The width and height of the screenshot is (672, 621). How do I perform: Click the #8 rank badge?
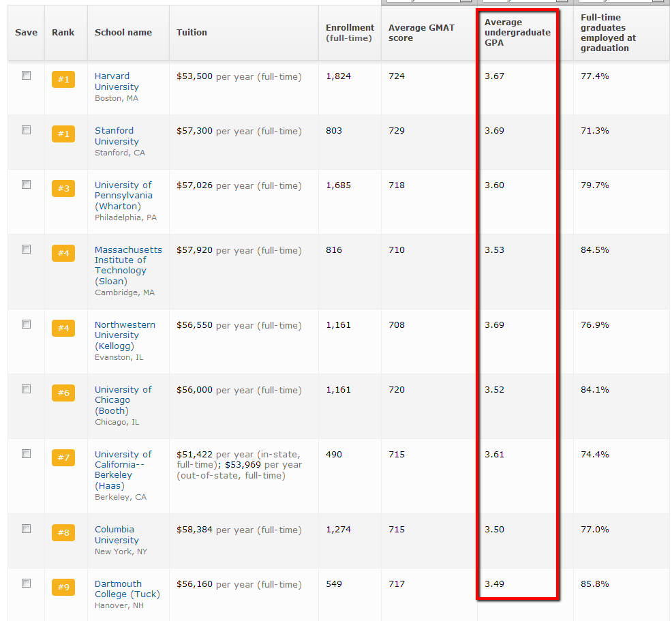(x=63, y=532)
